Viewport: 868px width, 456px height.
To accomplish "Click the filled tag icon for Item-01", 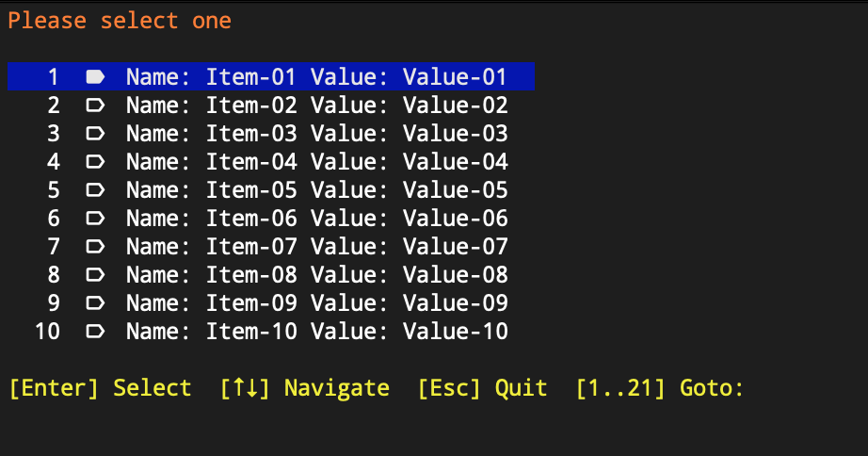I will coord(95,76).
